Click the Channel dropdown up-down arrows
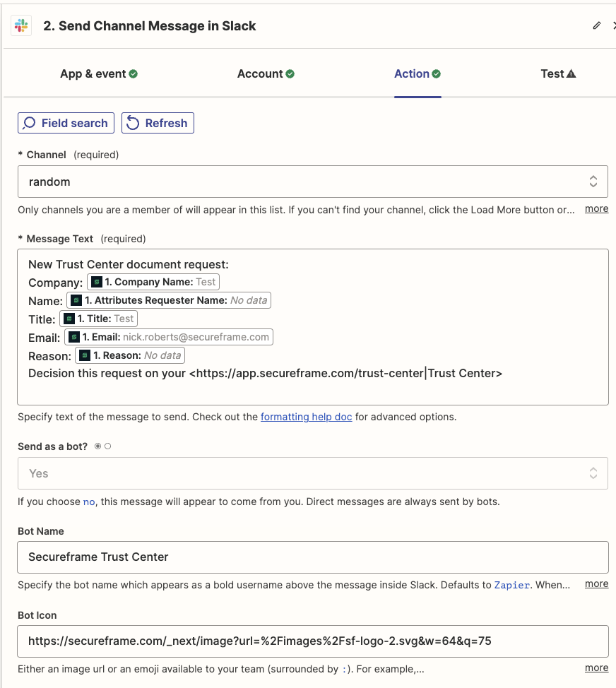This screenshot has width=616, height=688. pos(593,182)
